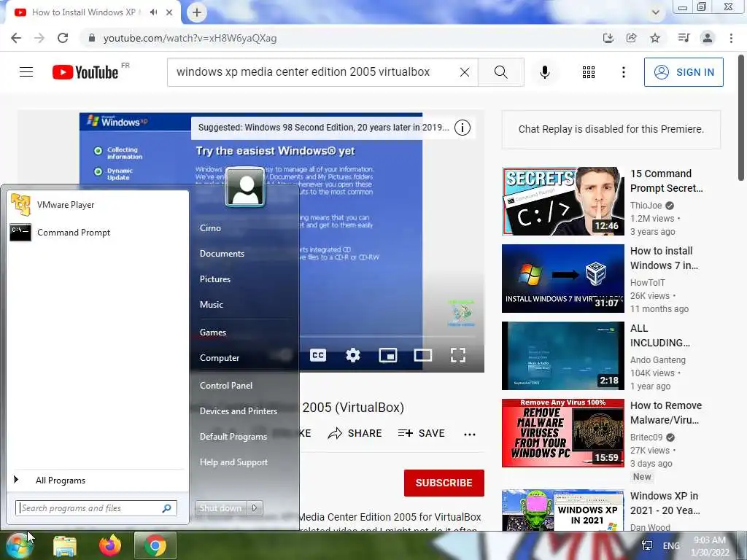The image size is (747, 560).
Task: Click the Shut down button
Action: click(x=220, y=508)
